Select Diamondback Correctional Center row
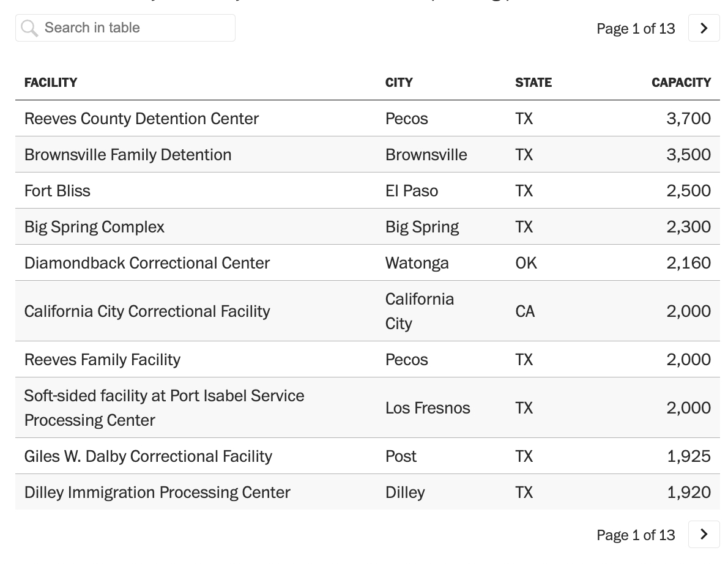Screen dimensions: 728x564 click(147, 263)
